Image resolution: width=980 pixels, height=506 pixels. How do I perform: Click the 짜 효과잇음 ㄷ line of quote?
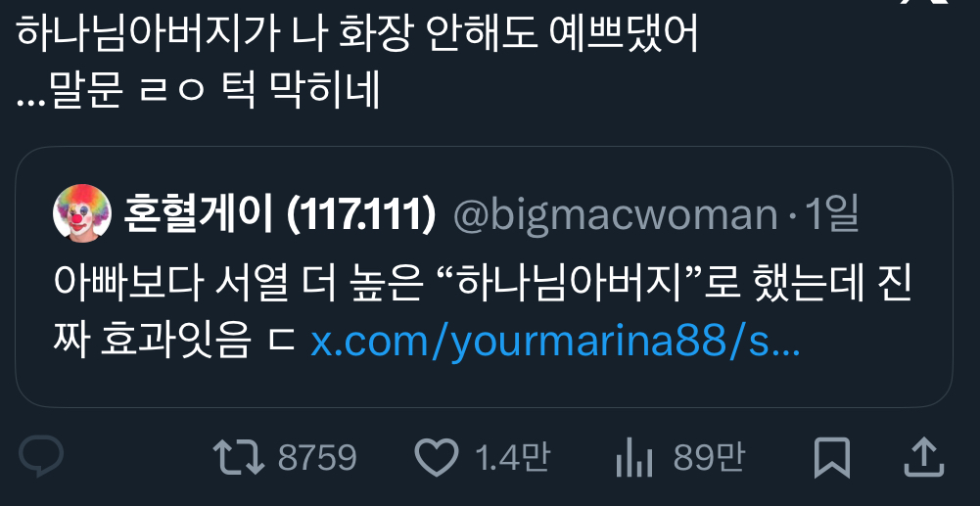(x=174, y=342)
